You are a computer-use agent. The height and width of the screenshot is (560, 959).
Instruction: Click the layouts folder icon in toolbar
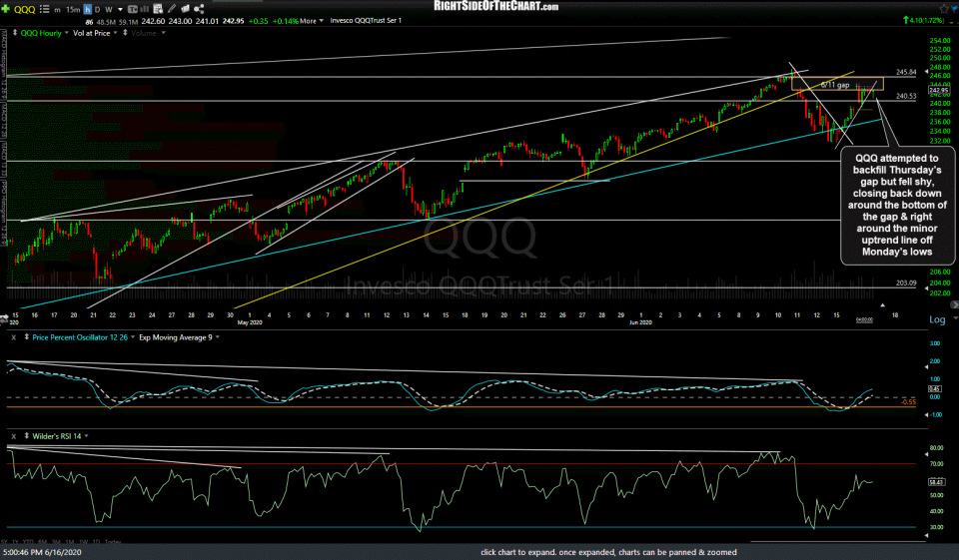(x=185, y=9)
